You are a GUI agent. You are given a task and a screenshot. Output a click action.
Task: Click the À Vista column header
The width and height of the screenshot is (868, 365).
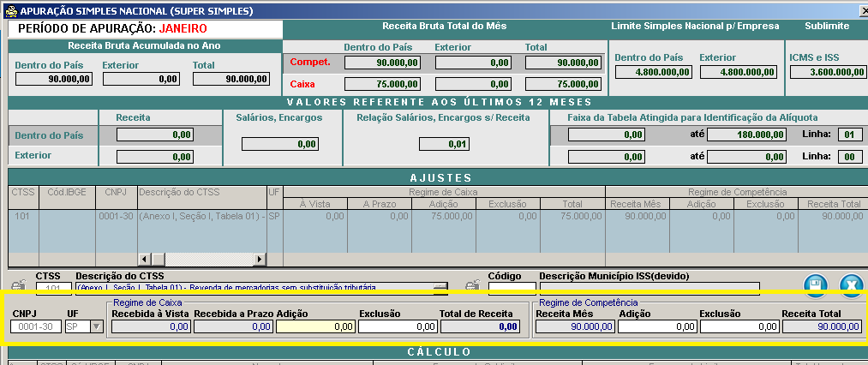pos(315,204)
